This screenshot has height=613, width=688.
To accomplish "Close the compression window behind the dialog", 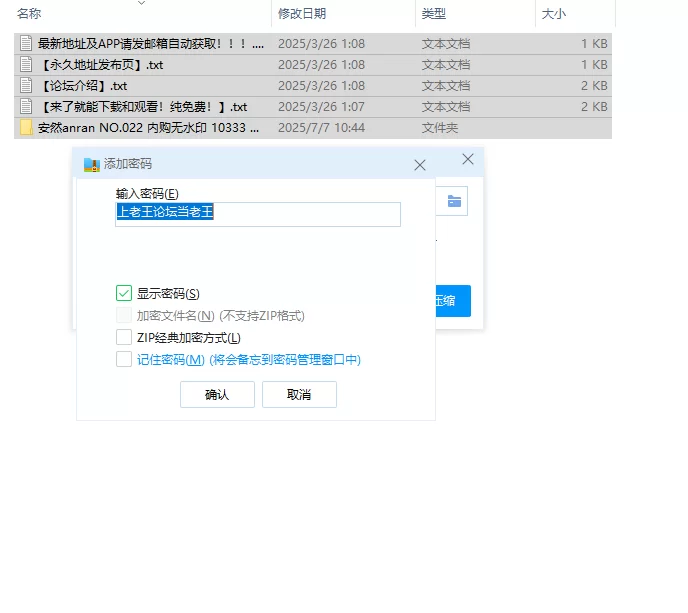I will click(468, 159).
